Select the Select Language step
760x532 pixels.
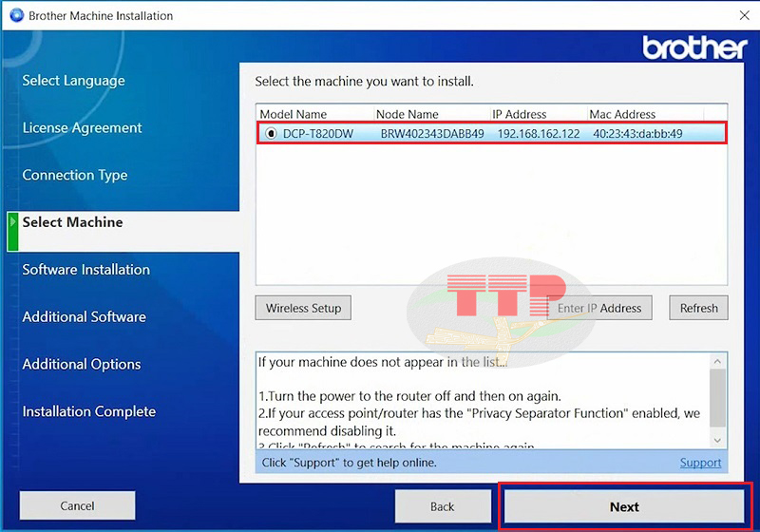[74, 81]
